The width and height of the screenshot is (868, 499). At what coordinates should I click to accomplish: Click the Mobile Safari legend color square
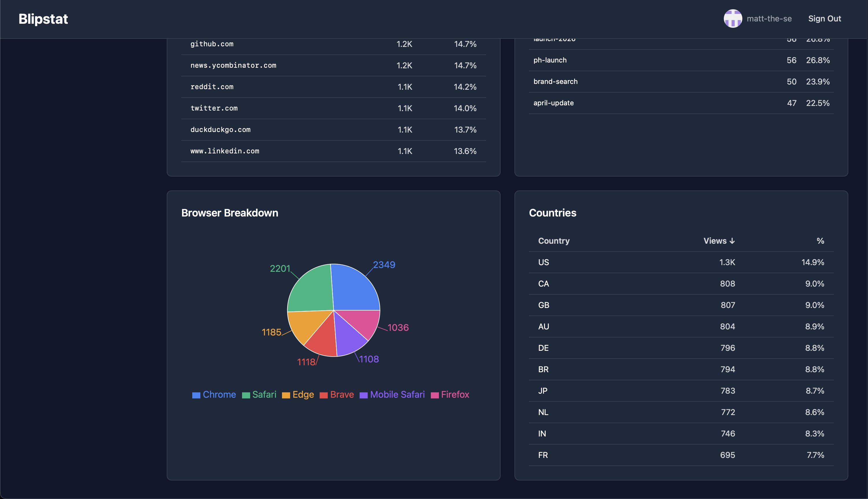point(363,395)
